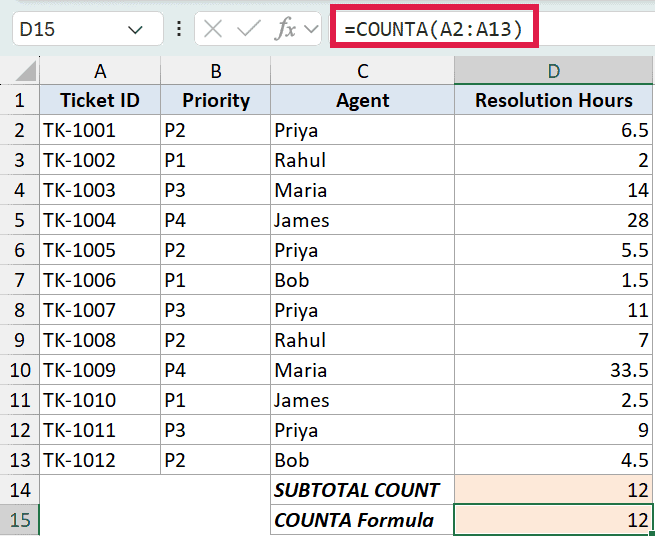Select the 4.5 resolution hours cell
The height and width of the screenshot is (536, 655).
click(553, 460)
